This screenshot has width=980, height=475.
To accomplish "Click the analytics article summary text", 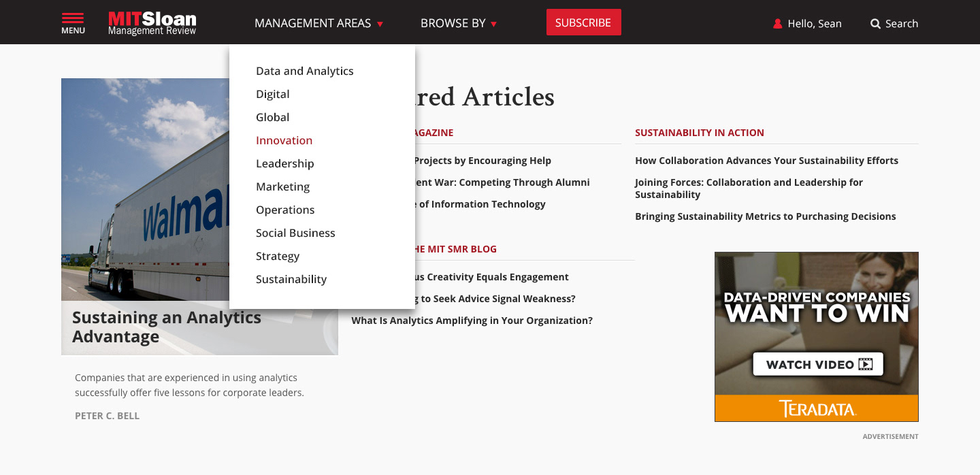I will 189,385.
